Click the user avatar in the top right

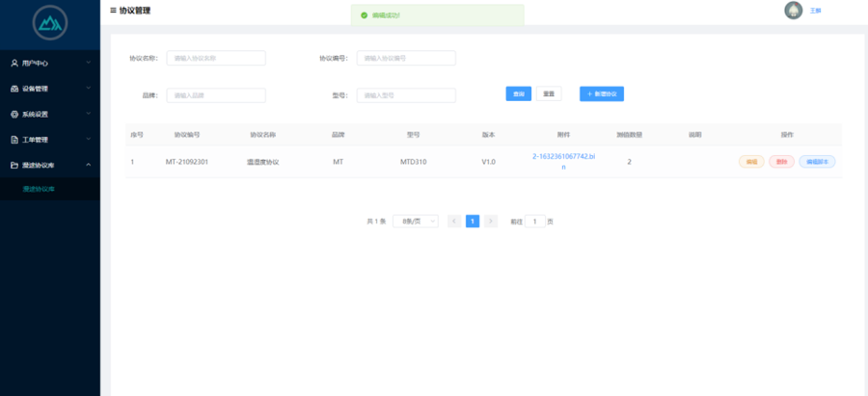click(x=794, y=11)
